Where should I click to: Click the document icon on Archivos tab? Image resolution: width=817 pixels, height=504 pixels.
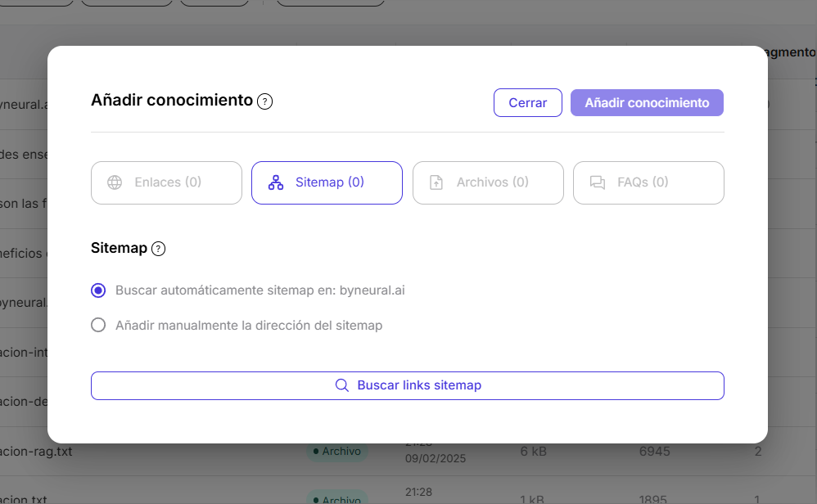(x=436, y=182)
